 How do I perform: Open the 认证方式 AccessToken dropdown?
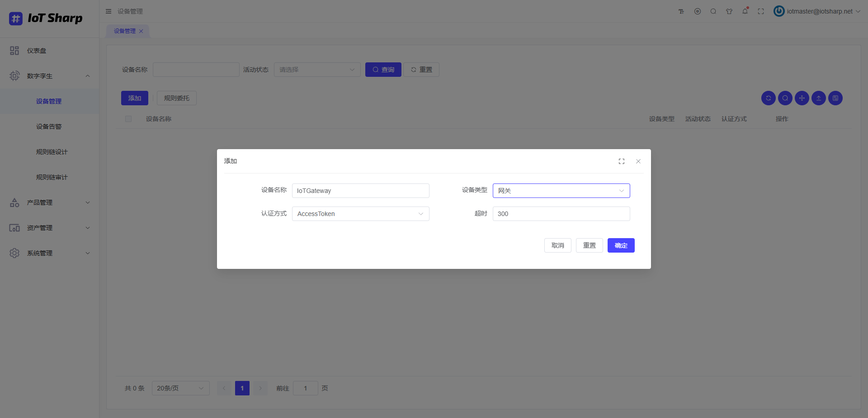point(360,213)
